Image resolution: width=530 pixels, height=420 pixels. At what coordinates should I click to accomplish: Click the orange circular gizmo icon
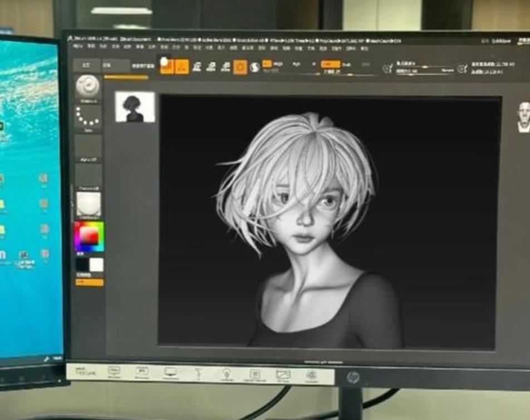coord(241,67)
